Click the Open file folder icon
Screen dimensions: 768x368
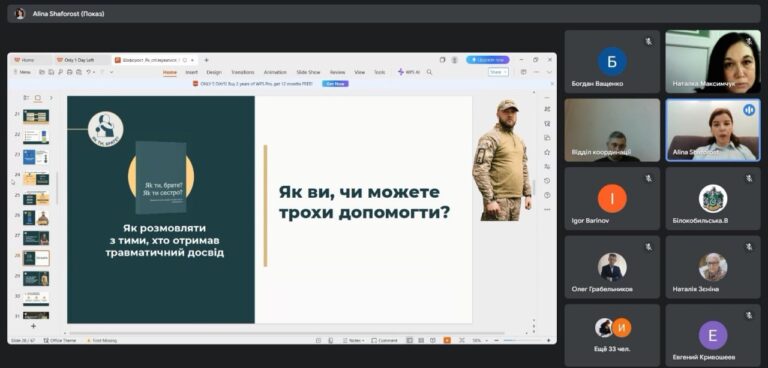tap(42, 72)
